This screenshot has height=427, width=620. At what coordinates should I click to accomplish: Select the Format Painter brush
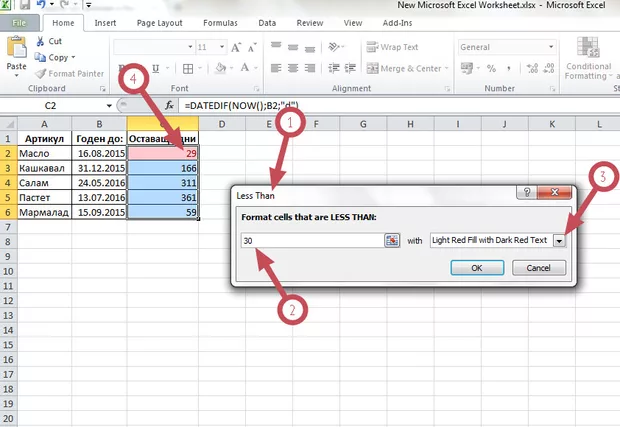point(40,74)
